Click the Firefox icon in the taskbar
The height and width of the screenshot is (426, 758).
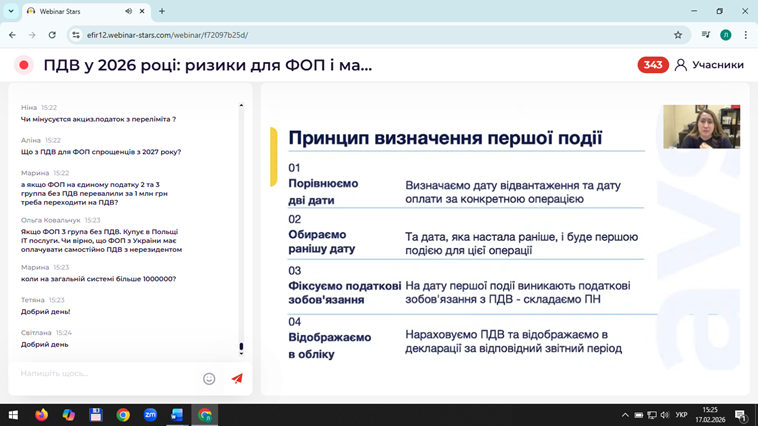[41, 415]
